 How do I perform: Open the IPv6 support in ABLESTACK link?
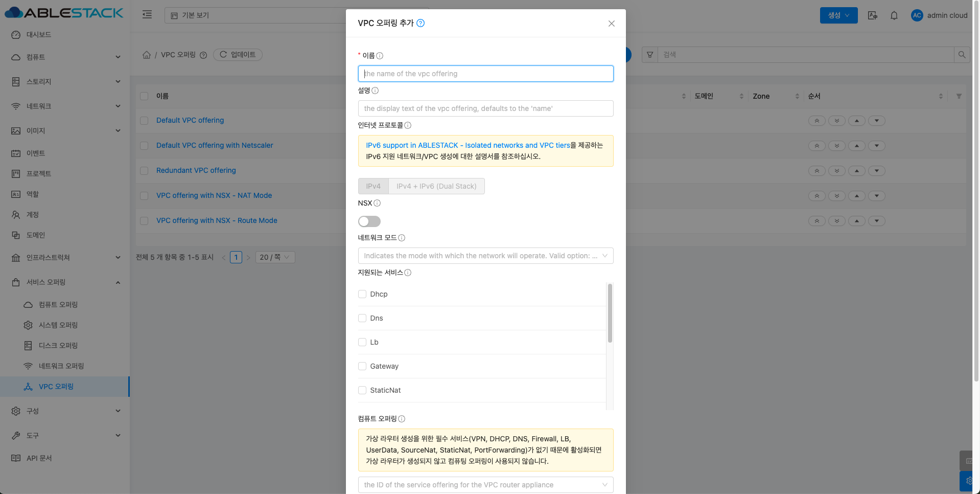point(468,145)
